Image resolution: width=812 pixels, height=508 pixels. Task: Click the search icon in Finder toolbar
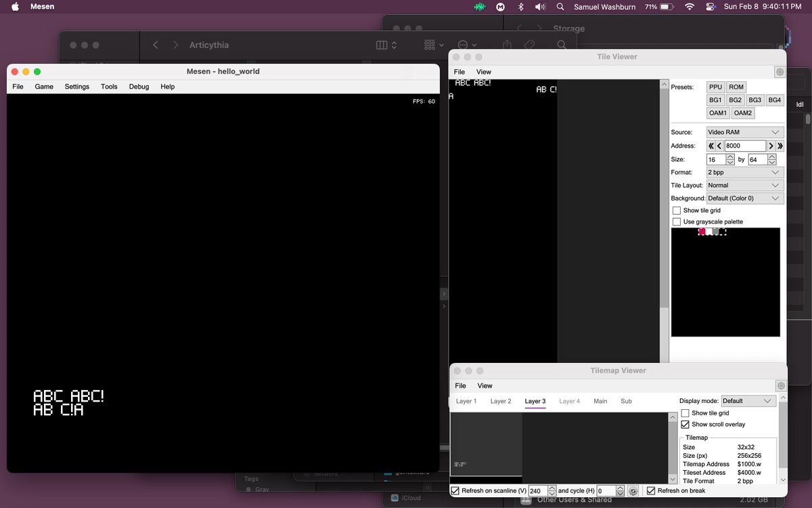562,45
